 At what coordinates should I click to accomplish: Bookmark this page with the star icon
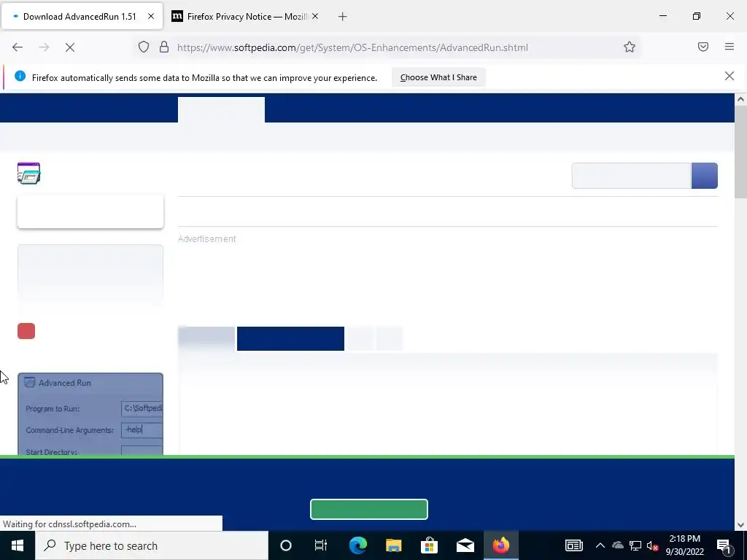pos(630,47)
